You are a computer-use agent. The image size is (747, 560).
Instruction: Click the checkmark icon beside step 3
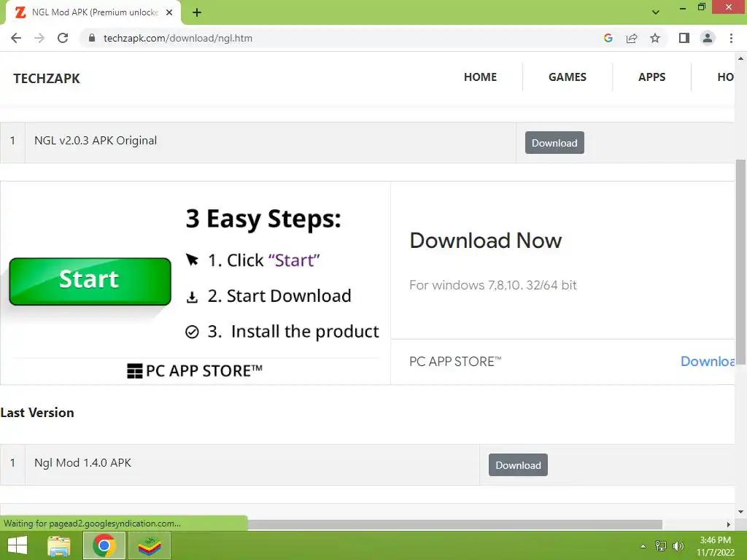coord(192,332)
